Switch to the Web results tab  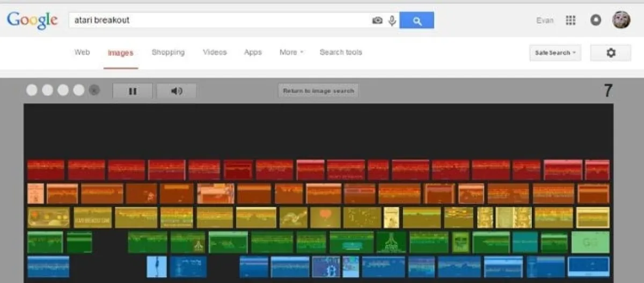pos(82,52)
